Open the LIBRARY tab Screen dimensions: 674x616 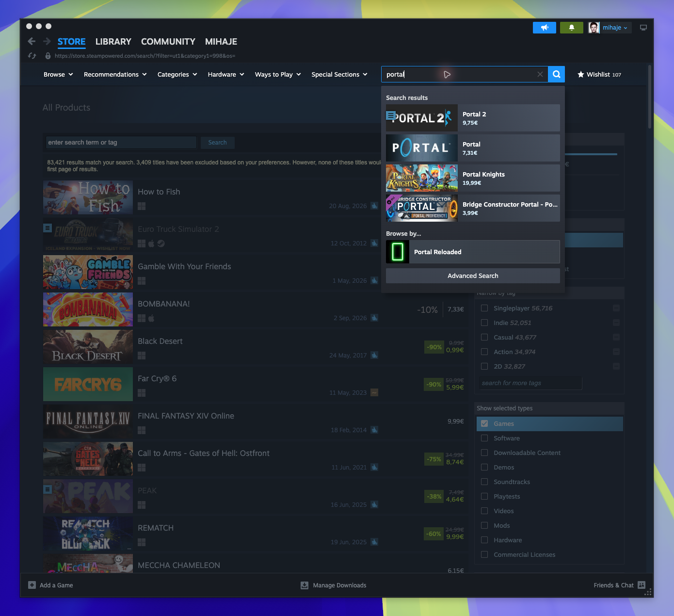coord(113,42)
